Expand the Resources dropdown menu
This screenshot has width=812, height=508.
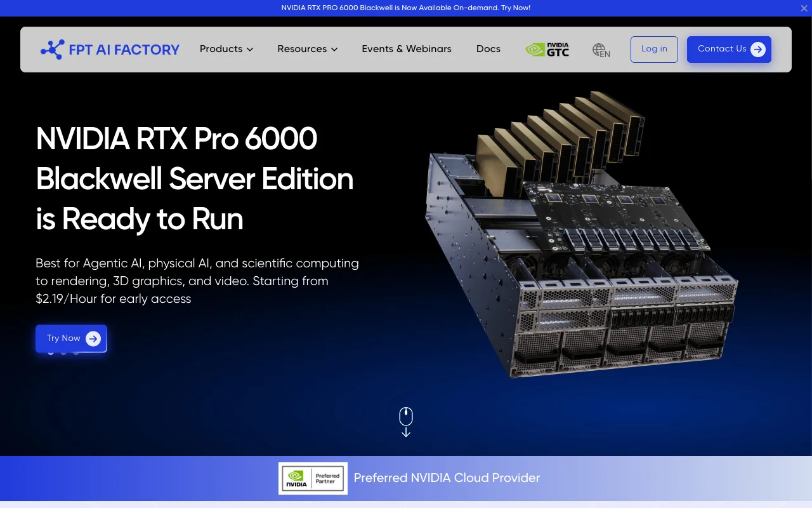[x=308, y=49]
